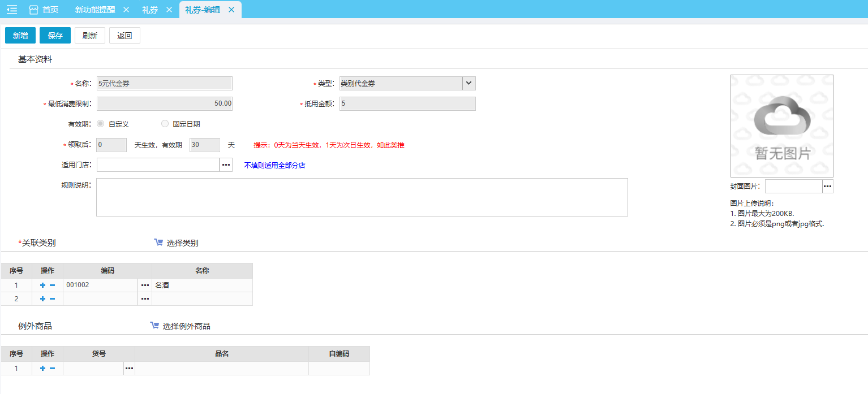Click plus icon in 关联类别 row 1
868x394 pixels.
coord(42,285)
